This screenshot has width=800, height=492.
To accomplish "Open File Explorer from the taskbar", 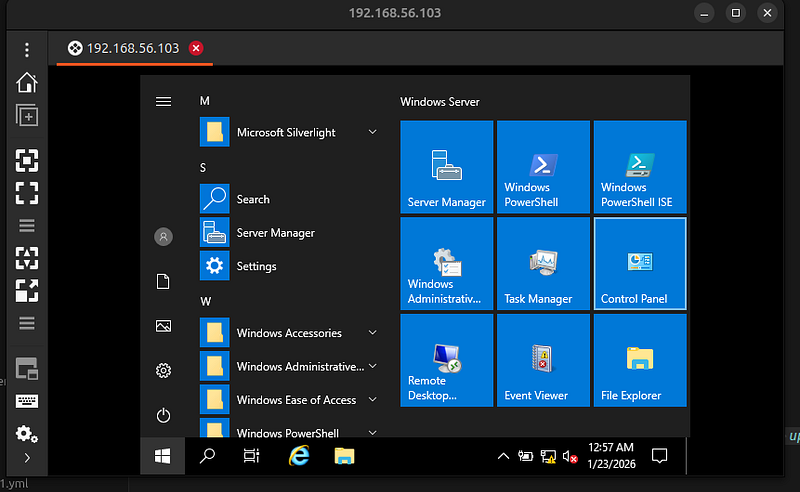I will 344,456.
